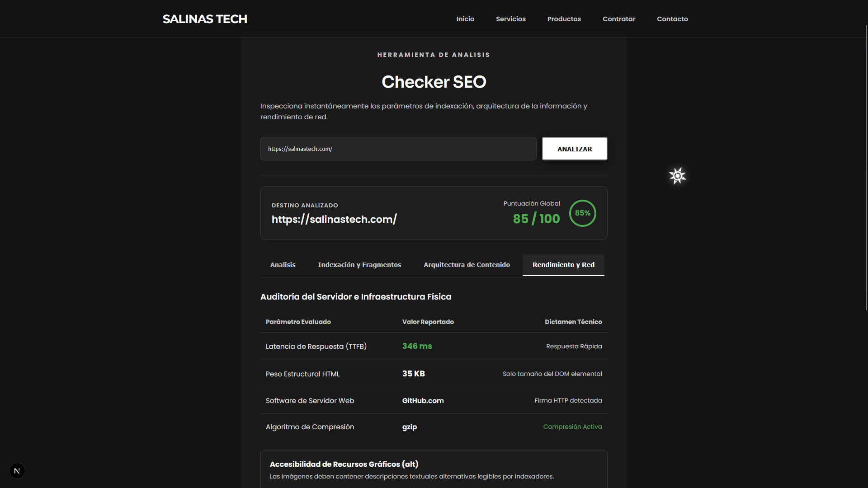Switch to Arquitectura de Contenido tab
Screen dimensions: 868x488
pos(467,265)
